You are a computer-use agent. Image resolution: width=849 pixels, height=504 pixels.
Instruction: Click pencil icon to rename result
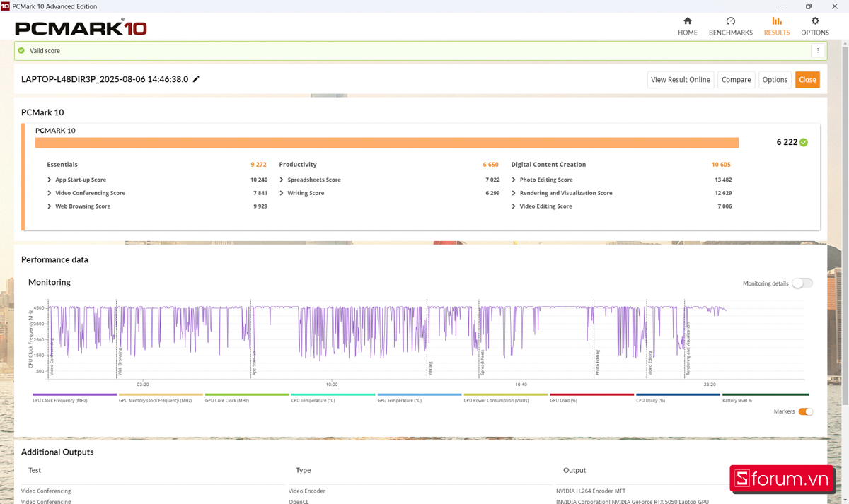point(197,79)
